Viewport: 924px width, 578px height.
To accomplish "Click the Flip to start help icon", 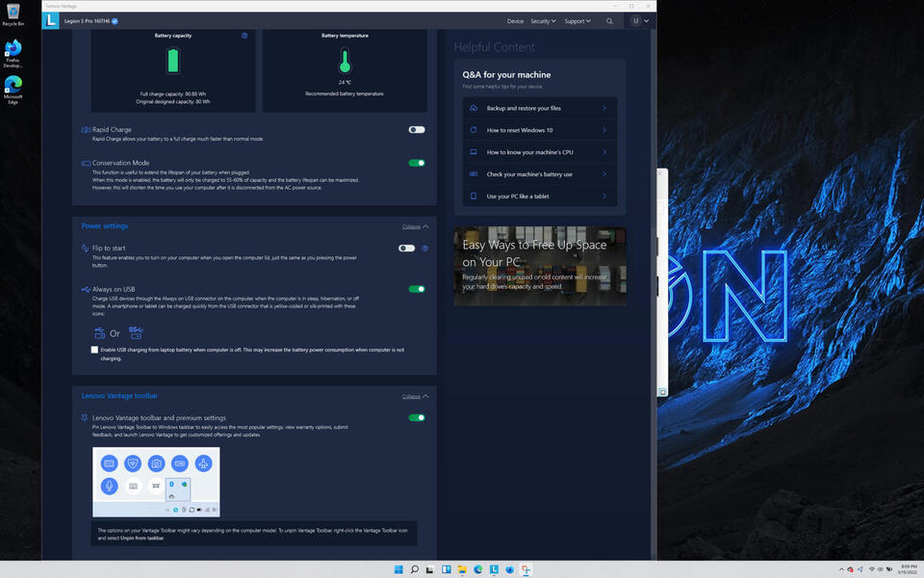I will [x=424, y=249].
